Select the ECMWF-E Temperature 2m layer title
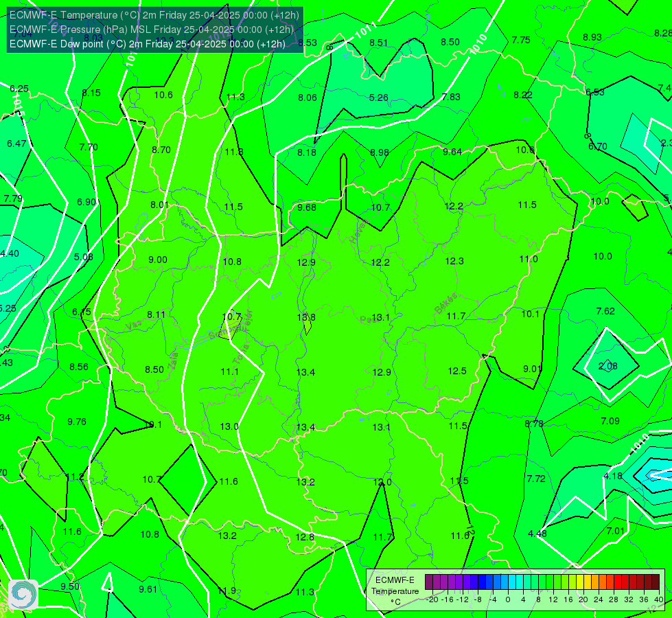 point(154,15)
